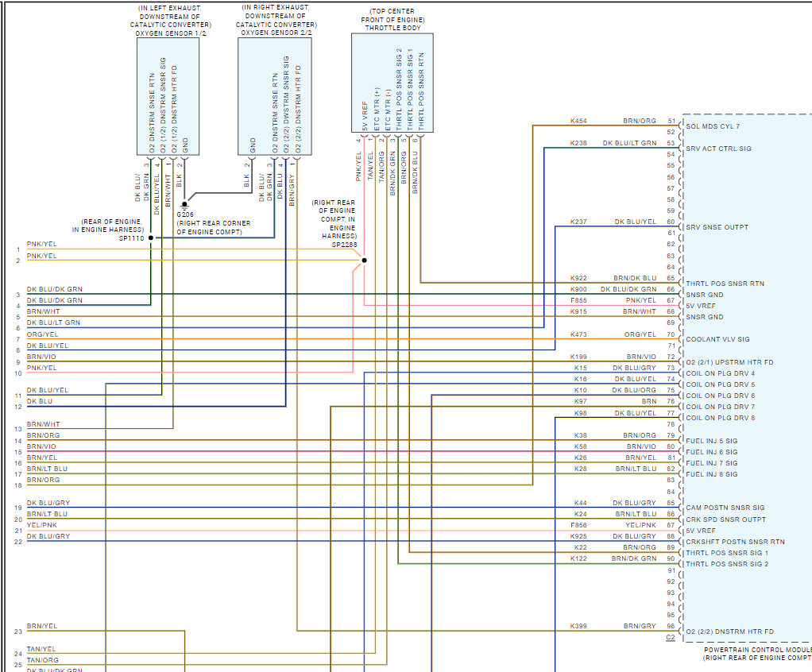This screenshot has width=812, height=672.
Task: Click the splice dot beside SP1110
Action: tap(151, 238)
